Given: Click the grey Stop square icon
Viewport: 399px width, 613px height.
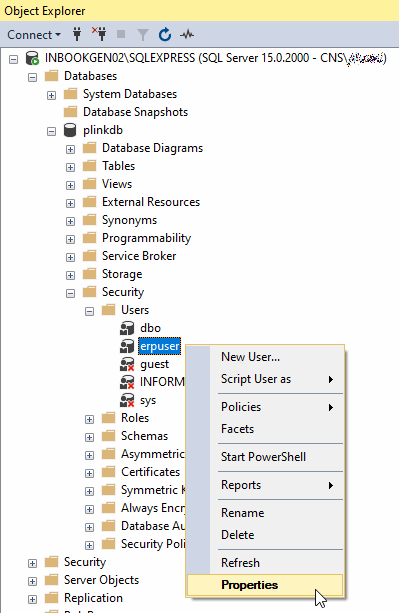Looking at the screenshot, I should tap(121, 34).
